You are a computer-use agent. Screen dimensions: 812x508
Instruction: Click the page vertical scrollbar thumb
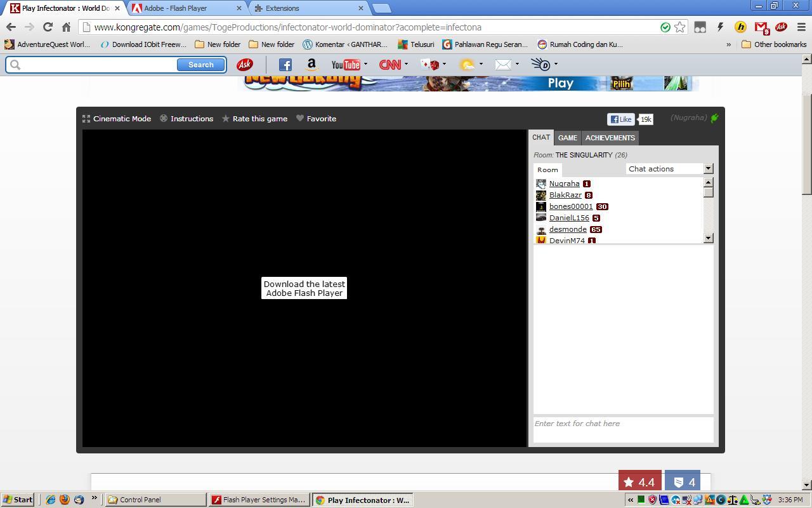point(807,144)
